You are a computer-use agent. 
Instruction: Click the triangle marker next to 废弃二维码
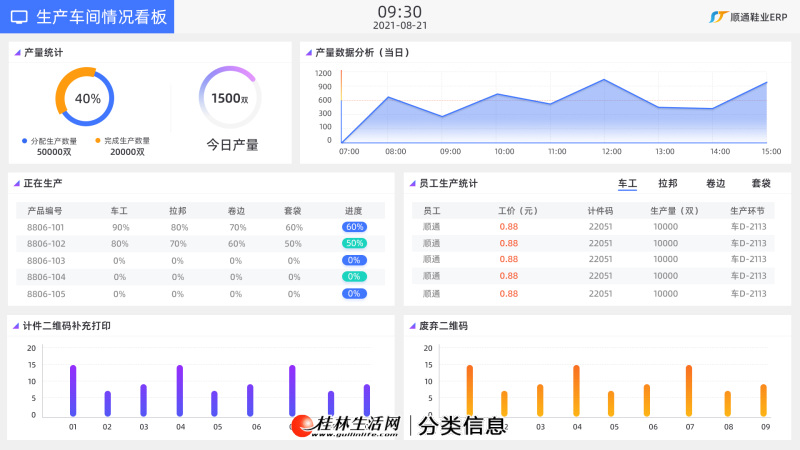click(412, 326)
